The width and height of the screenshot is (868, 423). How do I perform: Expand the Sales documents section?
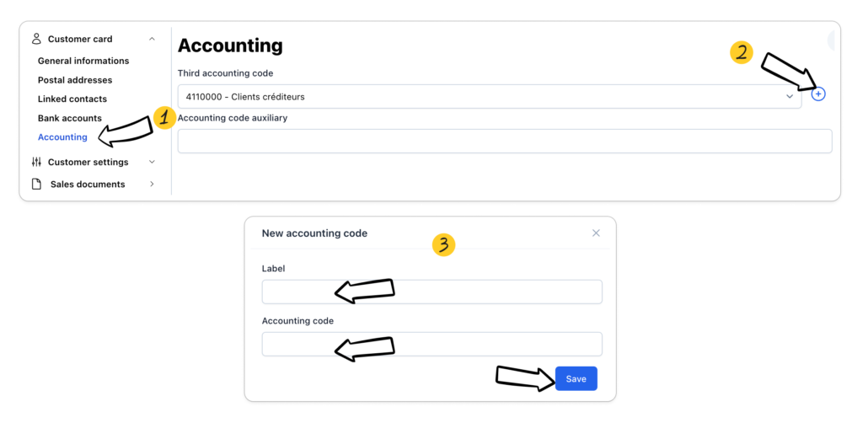[152, 184]
